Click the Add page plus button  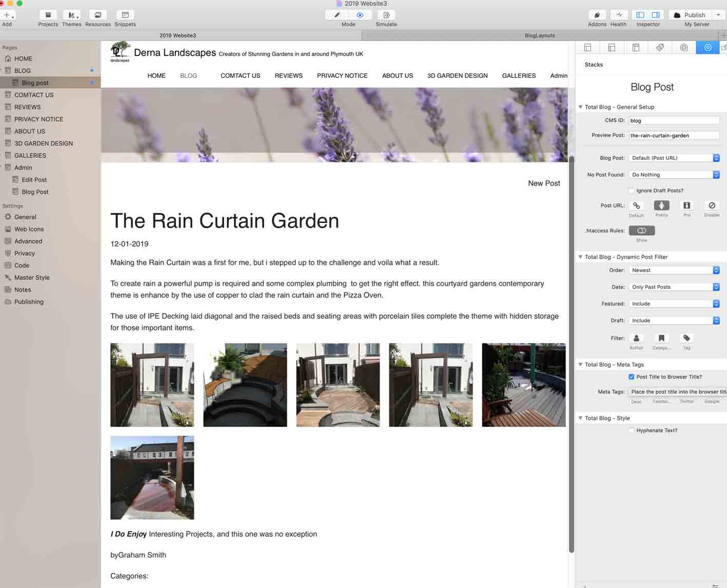coord(7,15)
